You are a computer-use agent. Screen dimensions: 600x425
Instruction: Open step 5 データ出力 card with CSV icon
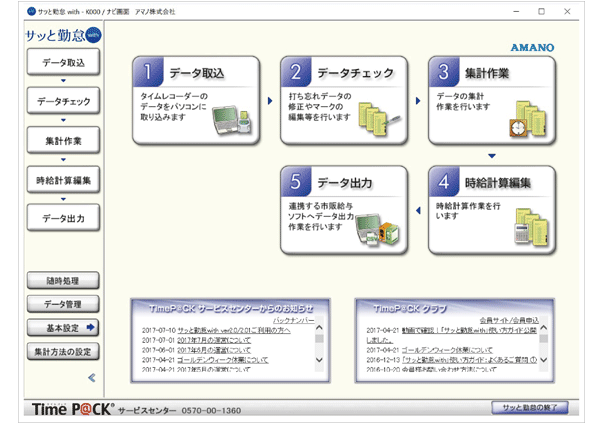coord(344,210)
